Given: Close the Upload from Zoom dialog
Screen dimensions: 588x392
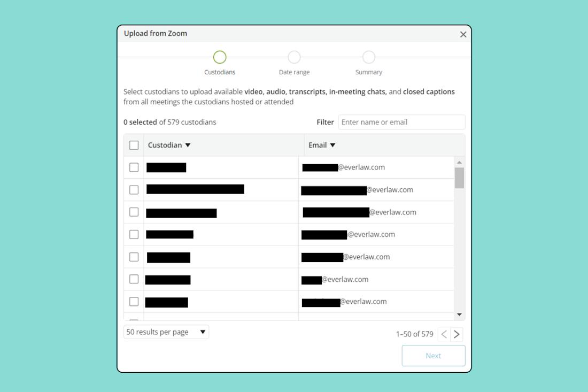Looking at the screenshot, I should pyautogui.click(x=463, y=35).
